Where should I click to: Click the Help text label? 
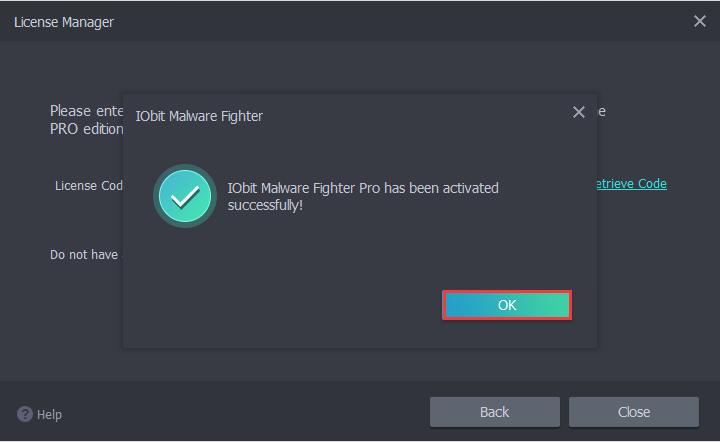(x=49, y=415)
